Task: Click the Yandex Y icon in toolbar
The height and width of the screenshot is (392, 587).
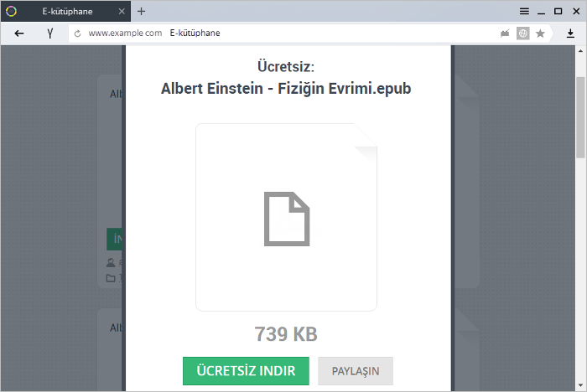Action: [x=50, y=34]
